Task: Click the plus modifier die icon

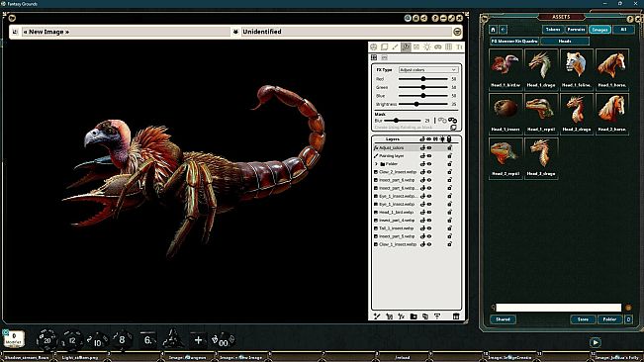Action: (198, 340)
